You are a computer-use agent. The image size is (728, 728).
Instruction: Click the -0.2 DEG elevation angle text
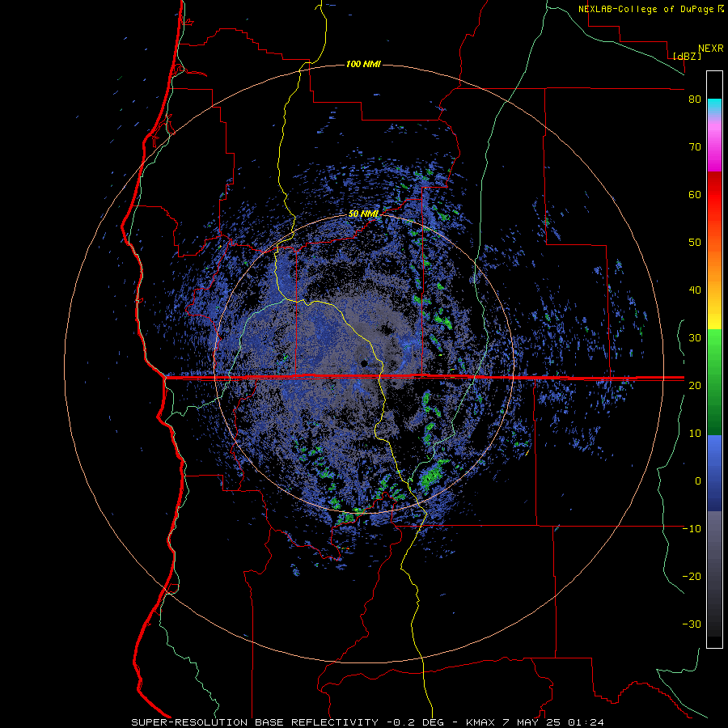pyautogui.click(x=415, y=722)
